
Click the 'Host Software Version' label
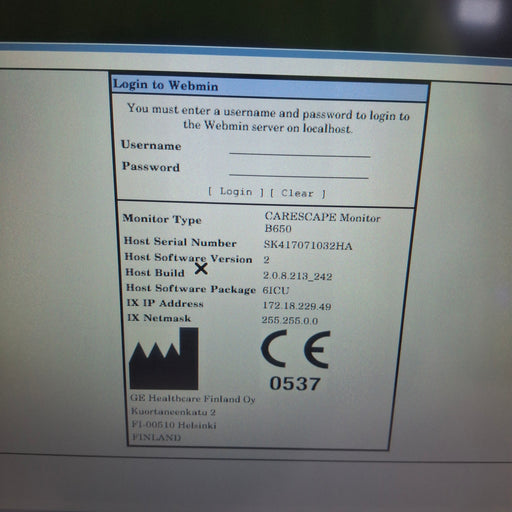tap(188, 258)
